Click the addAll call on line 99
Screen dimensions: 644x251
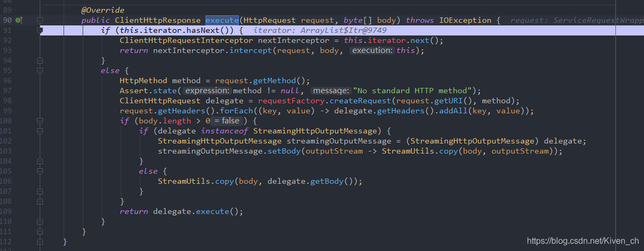(x=449, y=111)
